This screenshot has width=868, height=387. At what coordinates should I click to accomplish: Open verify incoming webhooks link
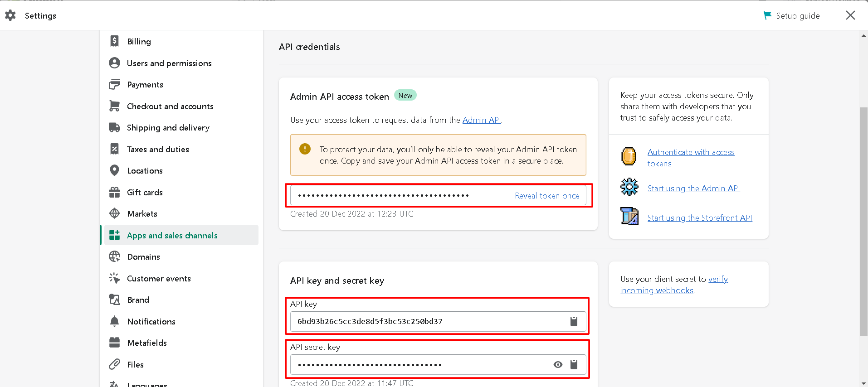674,285
